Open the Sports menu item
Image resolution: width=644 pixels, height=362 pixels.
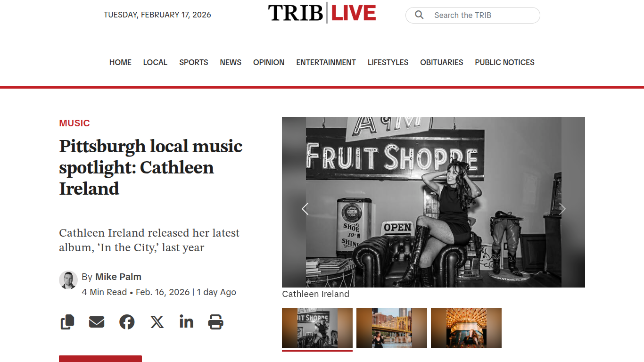193,62
